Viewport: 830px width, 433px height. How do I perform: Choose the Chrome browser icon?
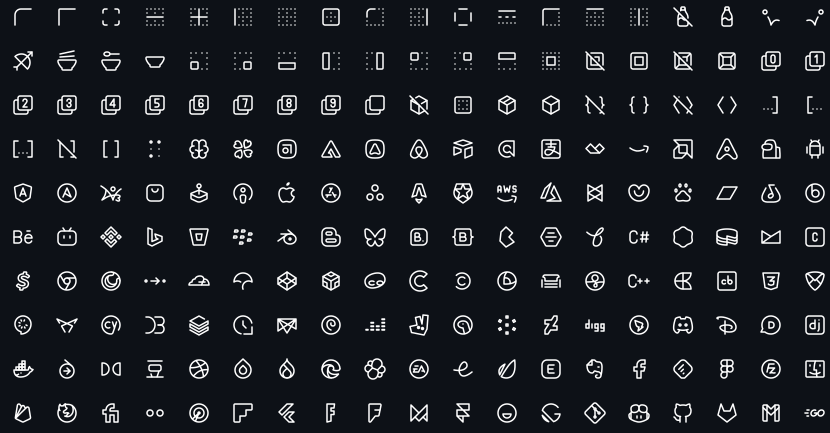pos(67,281)
